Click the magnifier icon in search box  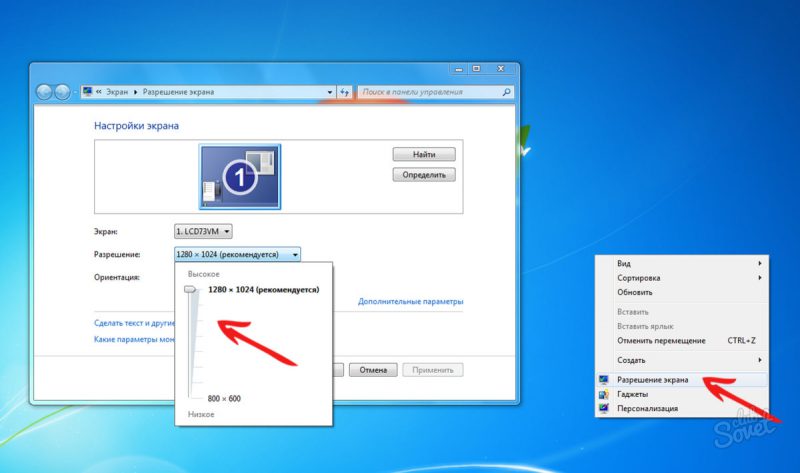(506, 92)
